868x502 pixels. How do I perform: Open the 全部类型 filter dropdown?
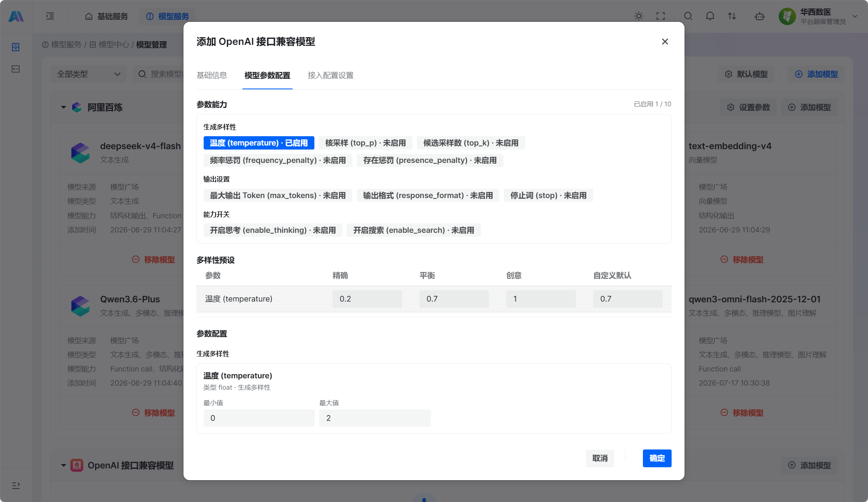pyautogui.click(x=88, y=74)
